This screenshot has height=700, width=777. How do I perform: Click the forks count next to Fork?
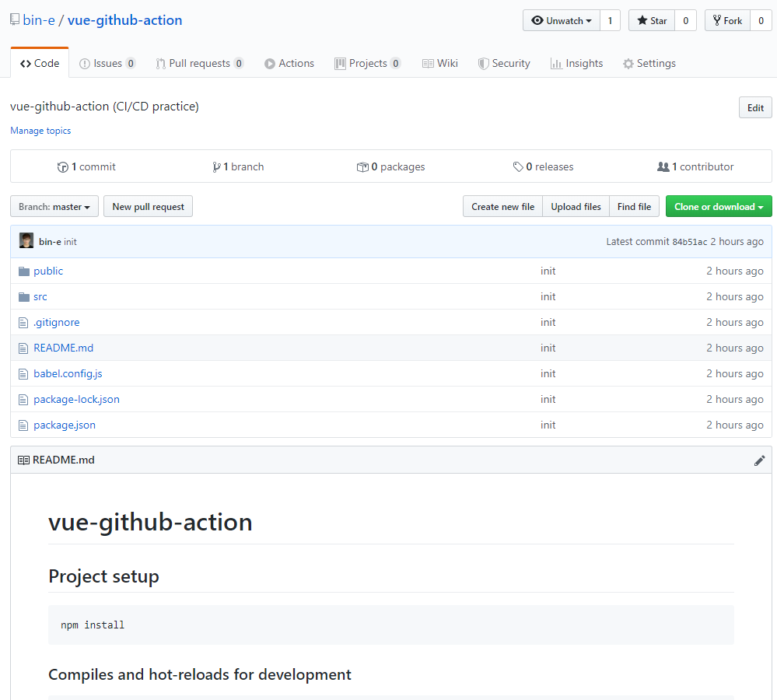761,20
